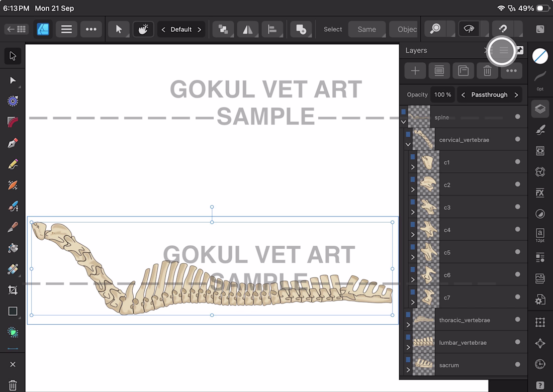Open the Layers studio icon
The image size is (553, 392).
pos(540,109)
